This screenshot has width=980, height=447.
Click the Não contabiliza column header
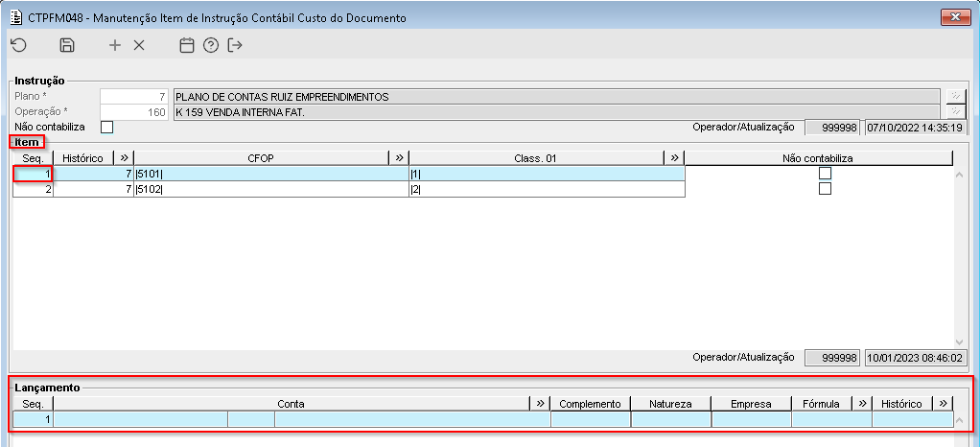coord(818,158)
